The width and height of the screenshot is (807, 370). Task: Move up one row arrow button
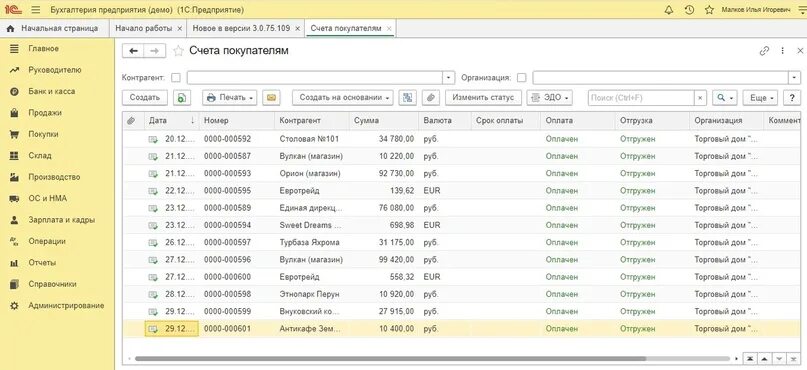[x=764, y=359]
